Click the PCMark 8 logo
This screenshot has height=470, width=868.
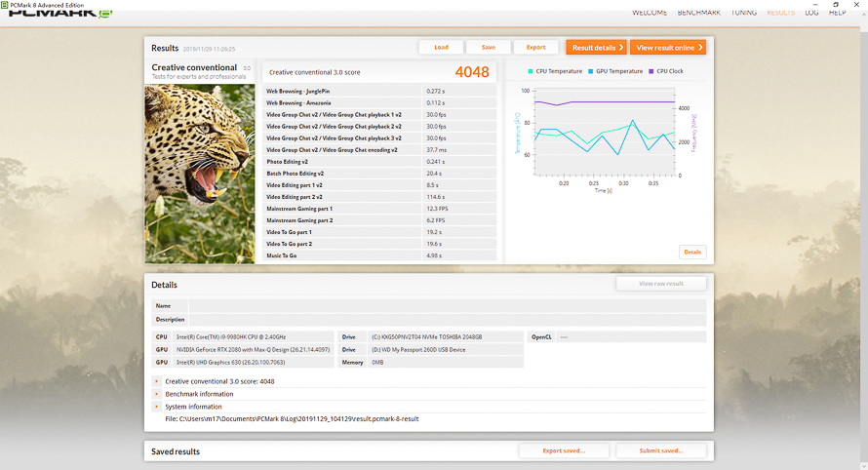click(x=57, y=14)
